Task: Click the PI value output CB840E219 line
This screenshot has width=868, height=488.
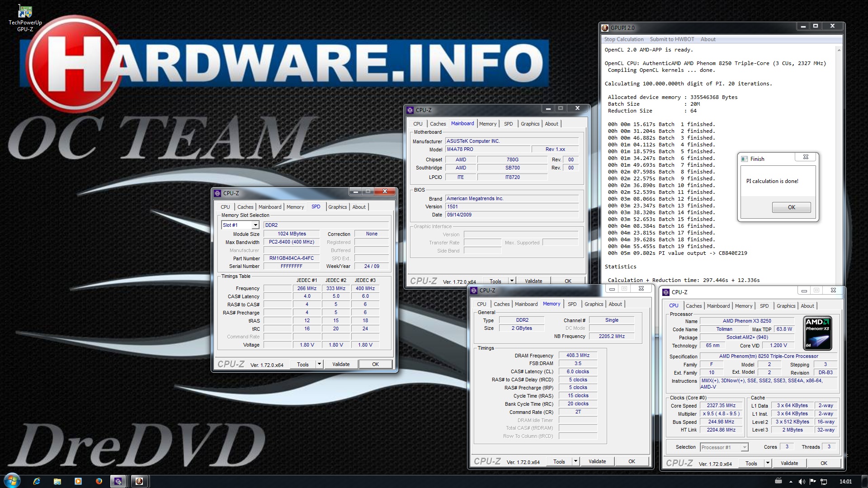Action: (x=677, y=253)
